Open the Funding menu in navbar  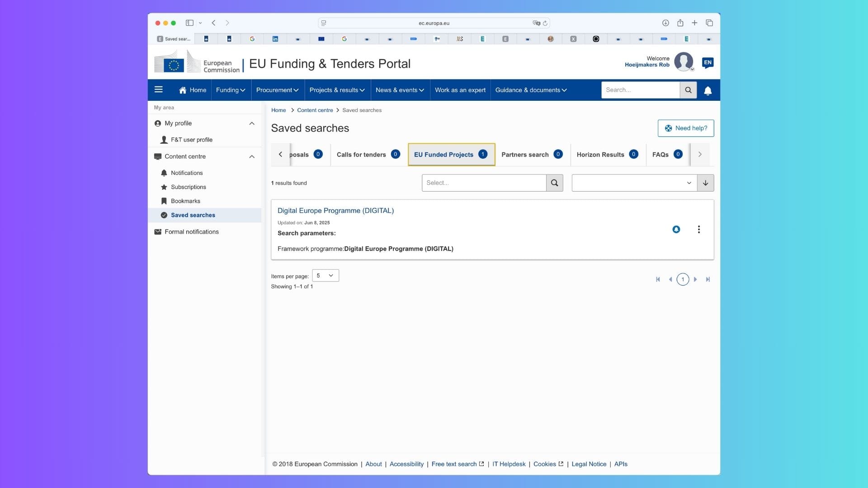point(231,90)
